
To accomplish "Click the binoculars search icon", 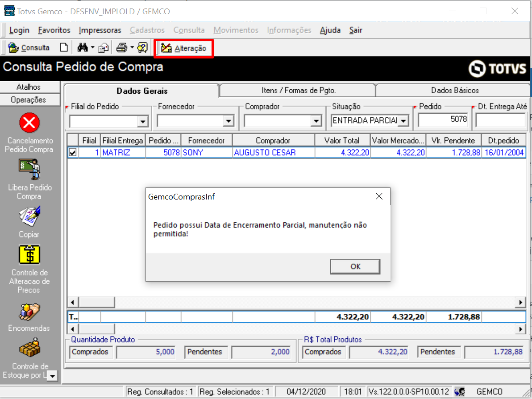I will [x=83, y=47].
